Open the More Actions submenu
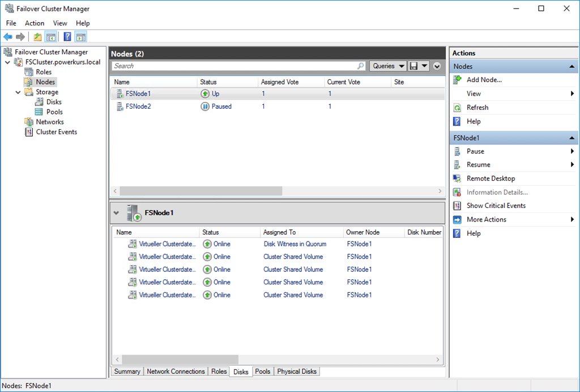 (514, 220)
